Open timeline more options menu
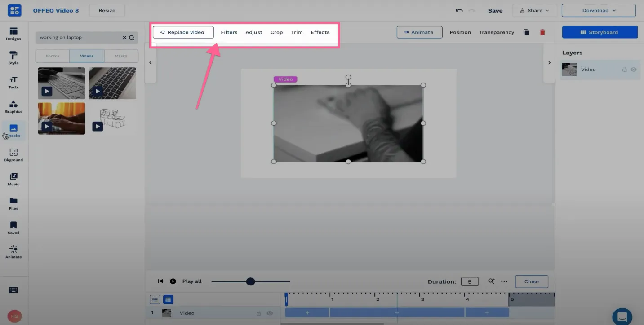Image resolution: width=644 pixels, height=325 pixels. click(x=504, y=281)
